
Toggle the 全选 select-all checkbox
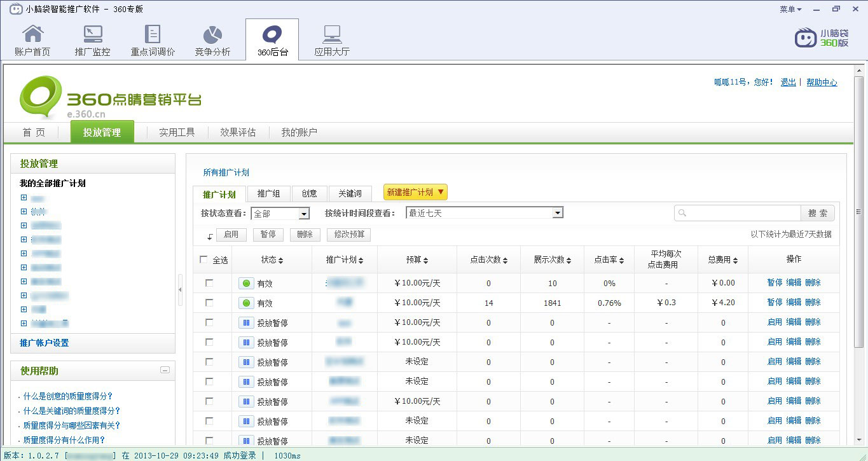pyautogui.click(x=203, y=259)
